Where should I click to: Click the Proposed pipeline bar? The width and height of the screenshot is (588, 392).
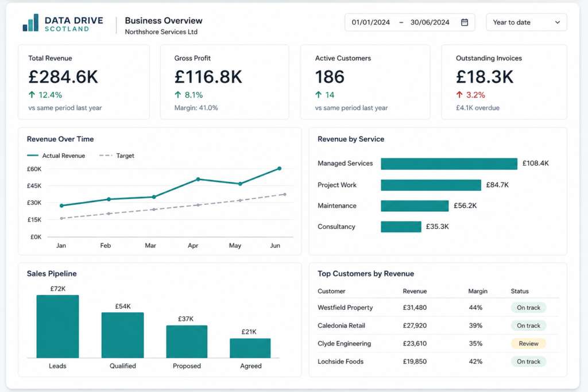point(187,341)
